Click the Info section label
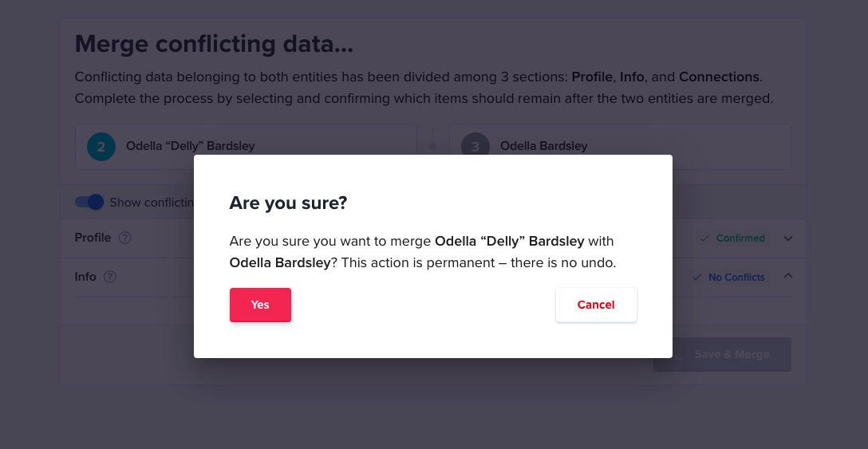 click(85, 276)
